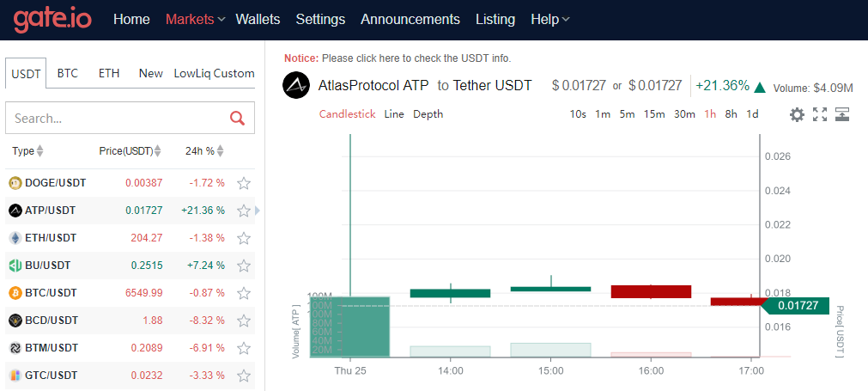Click the chart collapse panel icon
Image resolution: width=868 pixels, height=391 pixels.
pos(842,114)
